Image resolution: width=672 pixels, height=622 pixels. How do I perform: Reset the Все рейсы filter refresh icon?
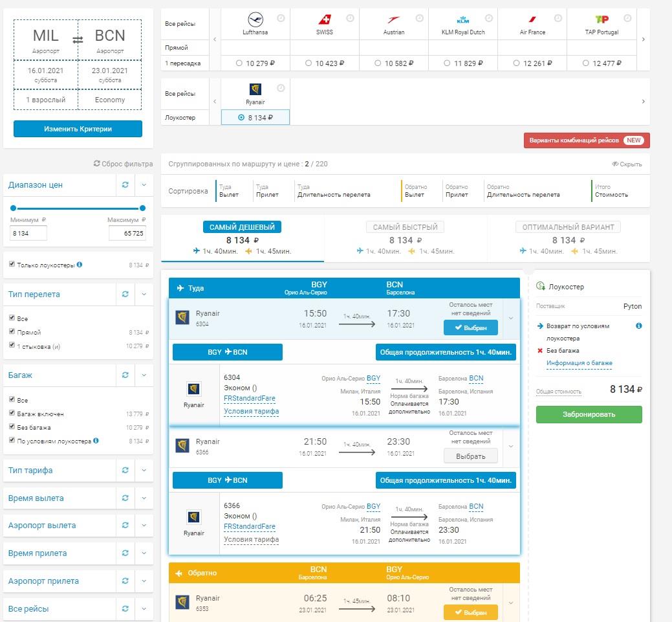tap(125, 608)
